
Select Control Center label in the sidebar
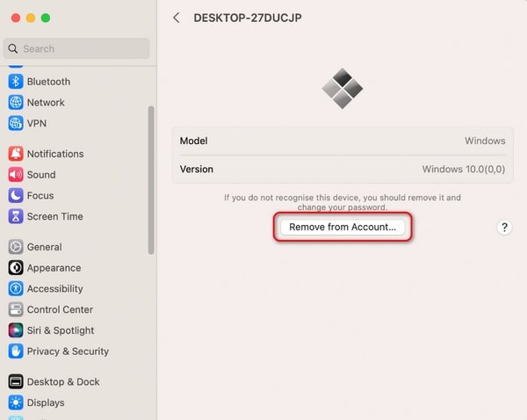(60, 309)
